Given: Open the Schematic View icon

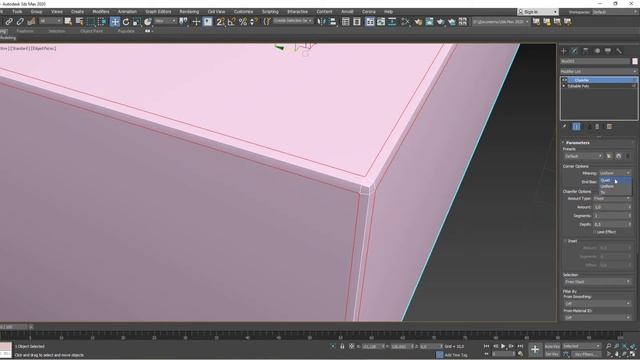Looking at the screenshot, I should click(392, 22).
